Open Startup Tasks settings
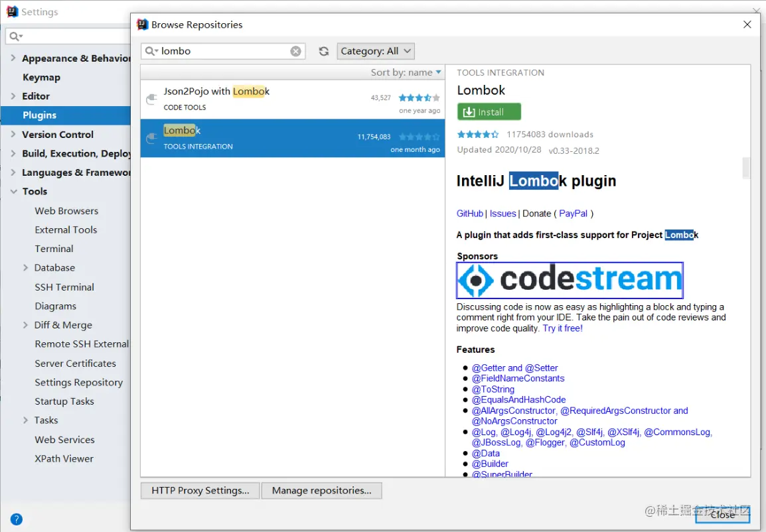The width and height of the screenshot is (766, 532). click(64, 401)
